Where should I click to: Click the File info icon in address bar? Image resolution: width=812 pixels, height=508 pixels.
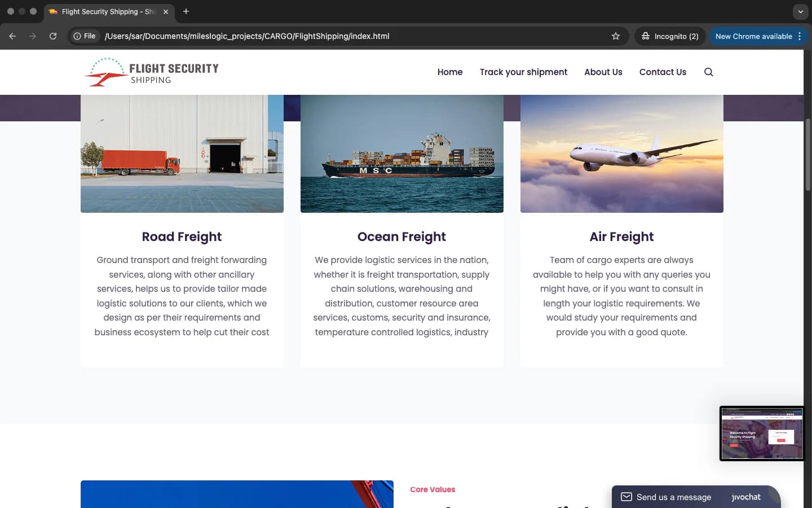[x=85, y=36]
